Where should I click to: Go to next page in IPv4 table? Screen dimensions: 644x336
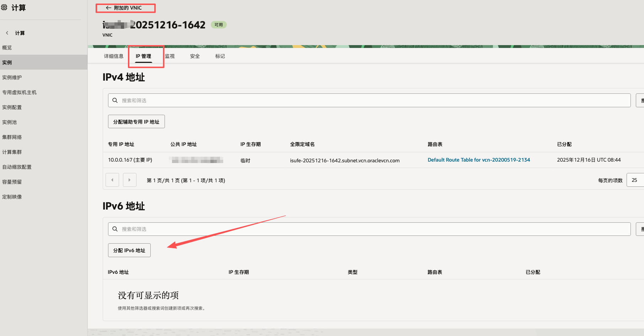129,180
